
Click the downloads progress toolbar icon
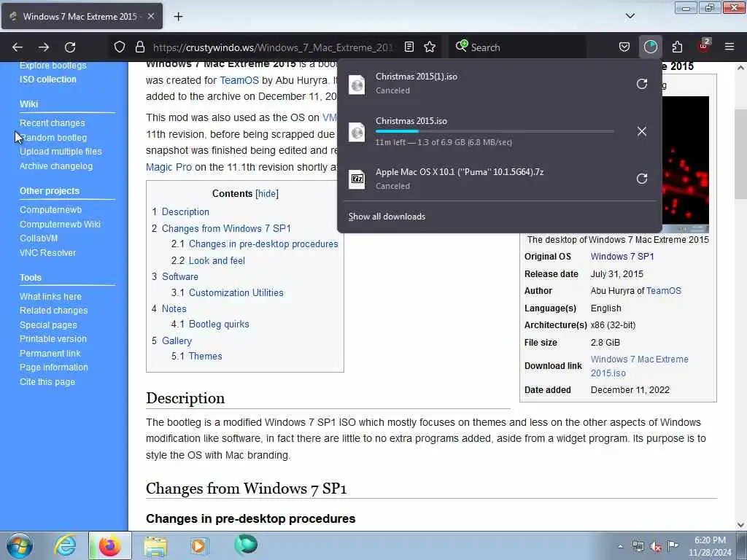pos(650,47)
